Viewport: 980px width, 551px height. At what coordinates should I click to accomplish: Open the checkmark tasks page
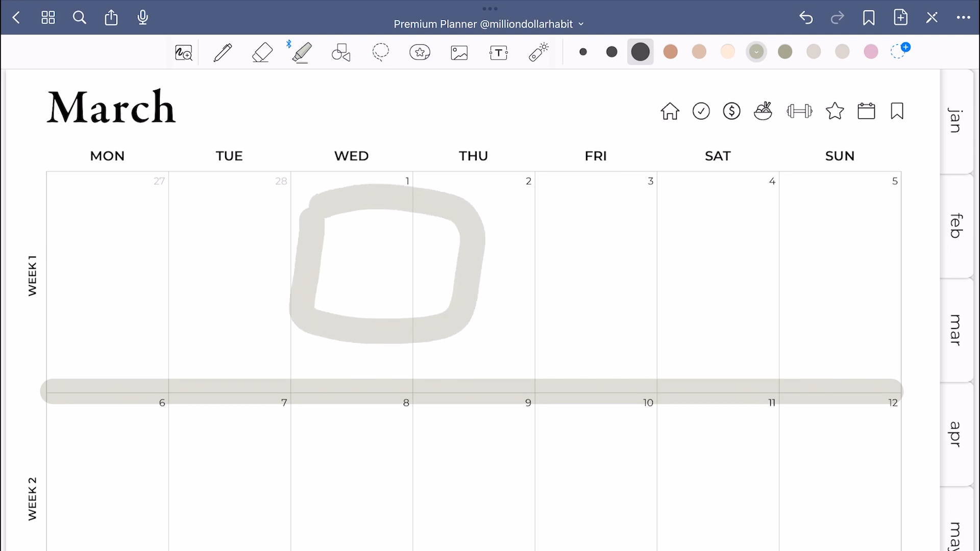[x=701, y=111]
